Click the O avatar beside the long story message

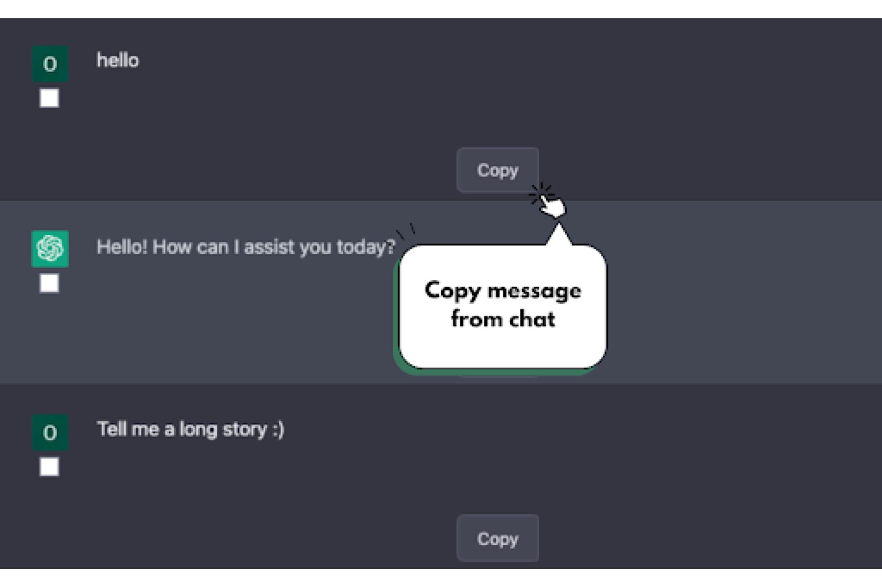50,432
